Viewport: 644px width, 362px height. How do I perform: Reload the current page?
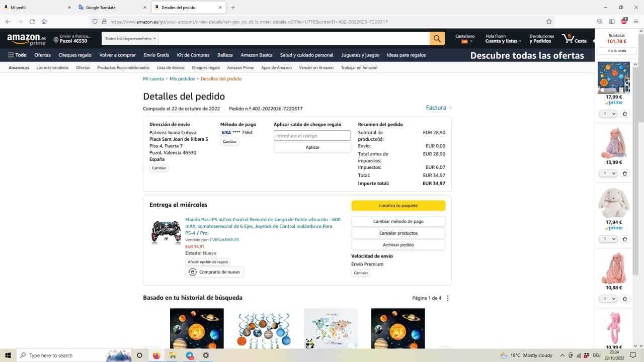coord(32,22)
